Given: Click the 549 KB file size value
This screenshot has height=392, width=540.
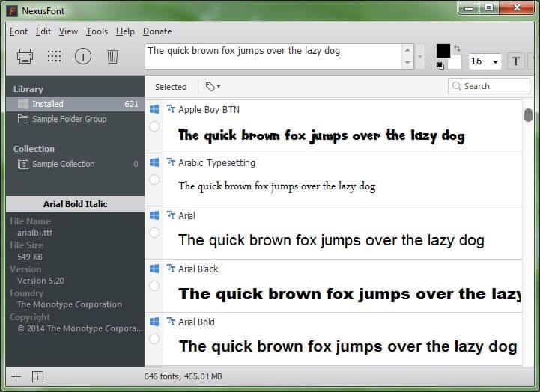Looking at the screenshot, I should [30, 257].
